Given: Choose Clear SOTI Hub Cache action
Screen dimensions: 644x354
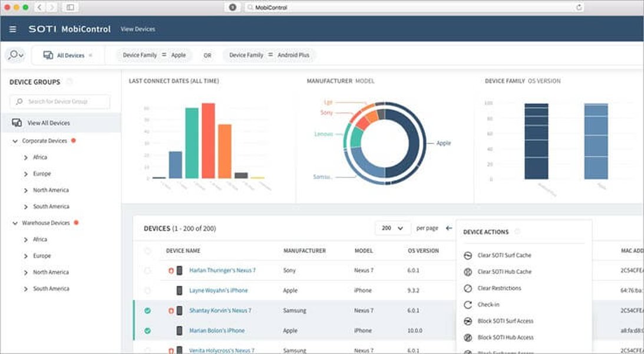Looking at the screenshot, I should pos(504,272).
